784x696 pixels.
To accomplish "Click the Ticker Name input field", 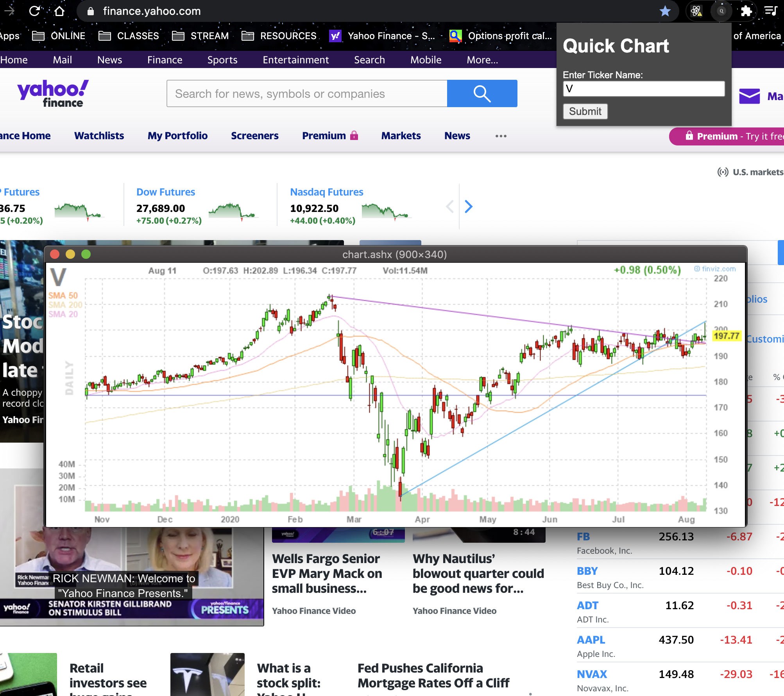I will (644, 89).
